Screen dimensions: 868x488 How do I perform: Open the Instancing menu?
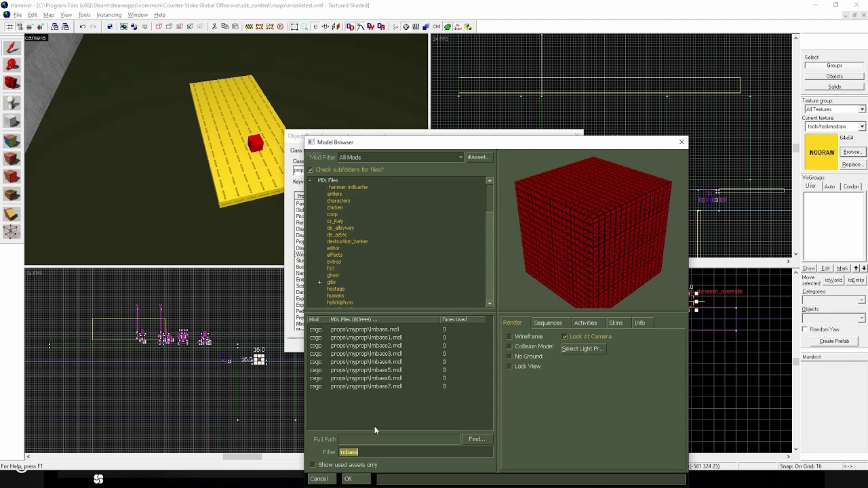[108, 15]
